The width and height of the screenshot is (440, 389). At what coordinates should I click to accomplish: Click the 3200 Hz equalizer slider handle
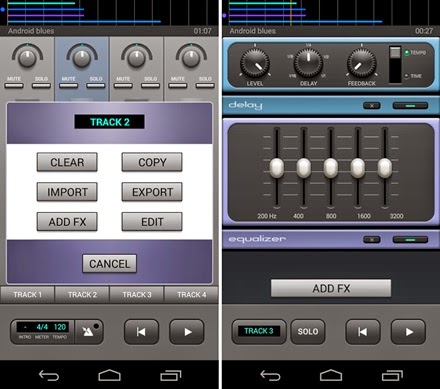385,168
